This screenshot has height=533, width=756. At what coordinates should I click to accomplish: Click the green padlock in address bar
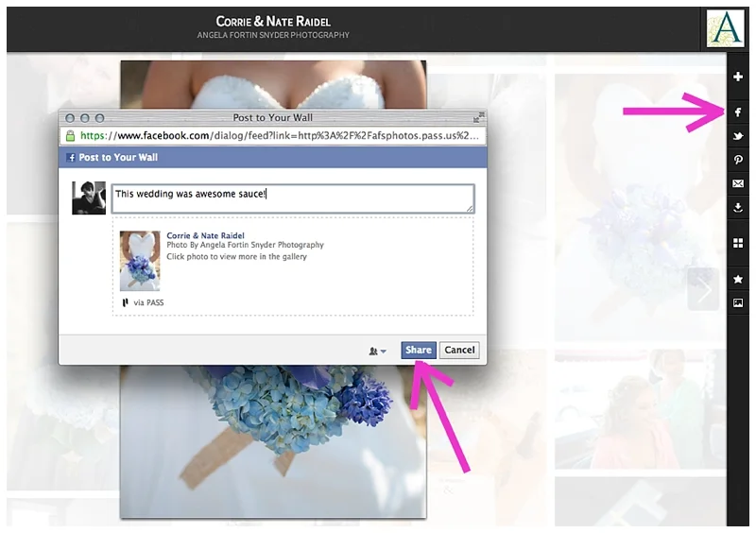70,135
